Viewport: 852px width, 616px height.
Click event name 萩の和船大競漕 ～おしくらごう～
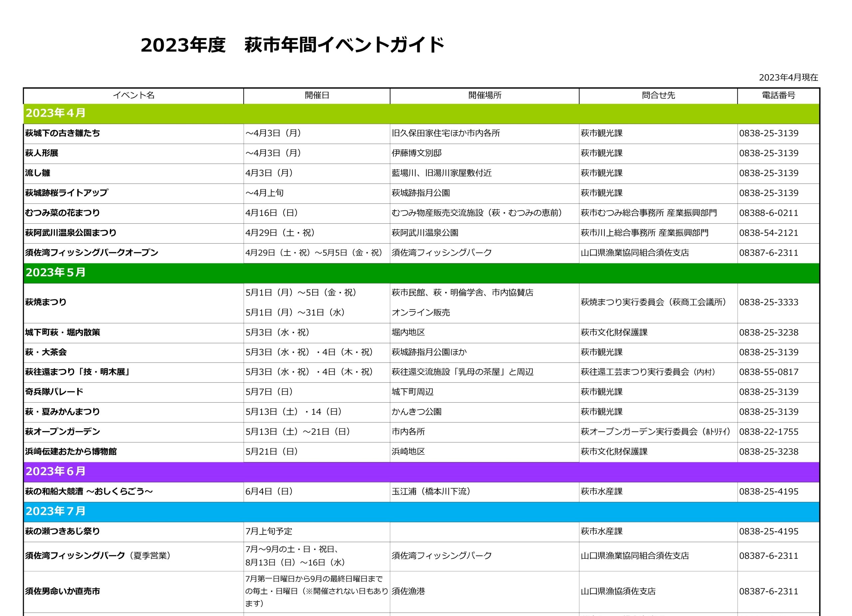[x=89, y=492]
